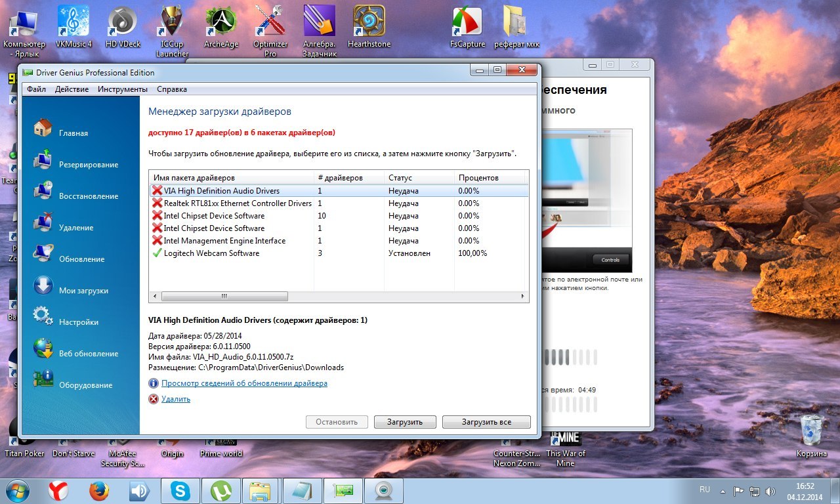840x504 pixels.
Task: Open Алгебра Задачник desktop shortcut
Action: coord(320,31)
